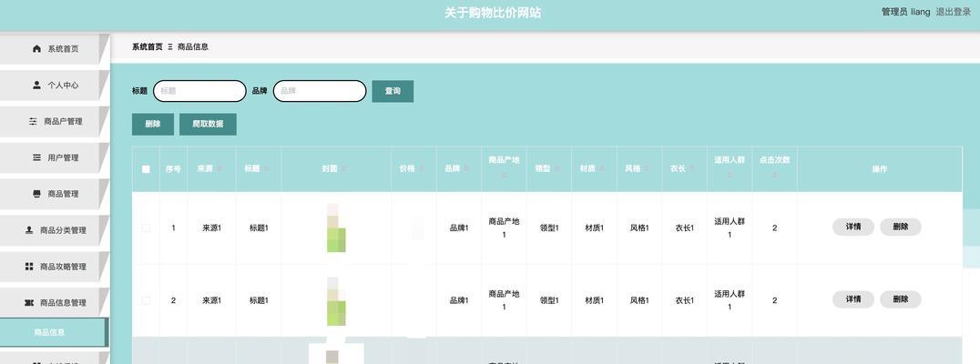This screenshot has height=364, width=980.
Task: Click the 管理员 liang account label
Action: point(905,12)
